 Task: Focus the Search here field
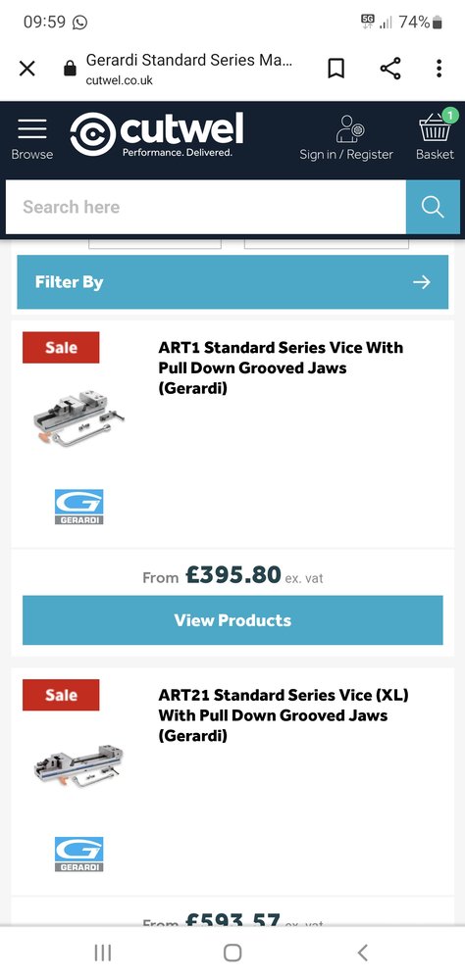click(x=206, y=207)
